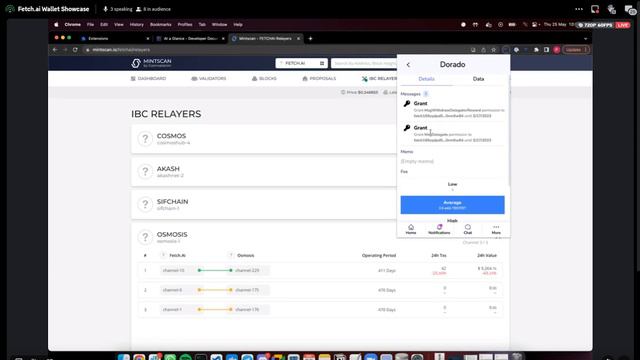640x360 pixels.
Task: Click the OSMOSIS question mark icon
Action: pos(145,237)
